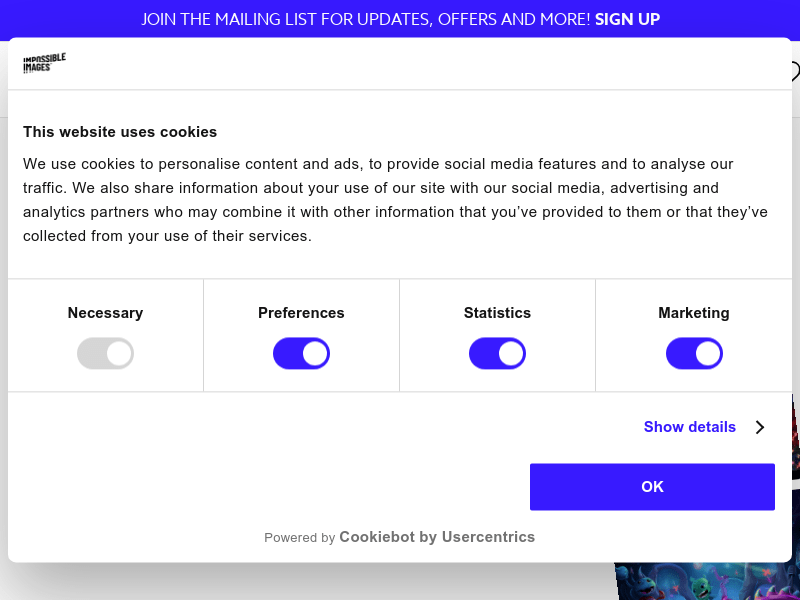800x600 pixels.
Task: Expand Show details link
Action: coord(689,427)
